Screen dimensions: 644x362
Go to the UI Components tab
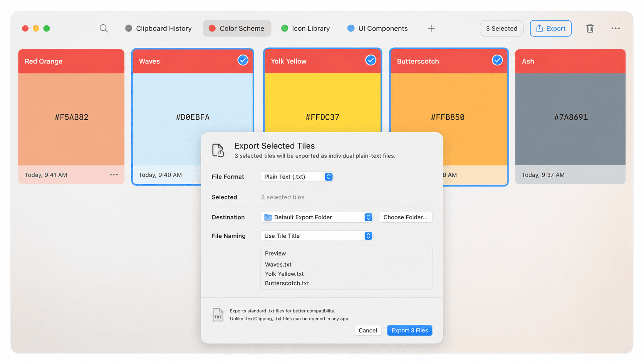click(377, 28)
